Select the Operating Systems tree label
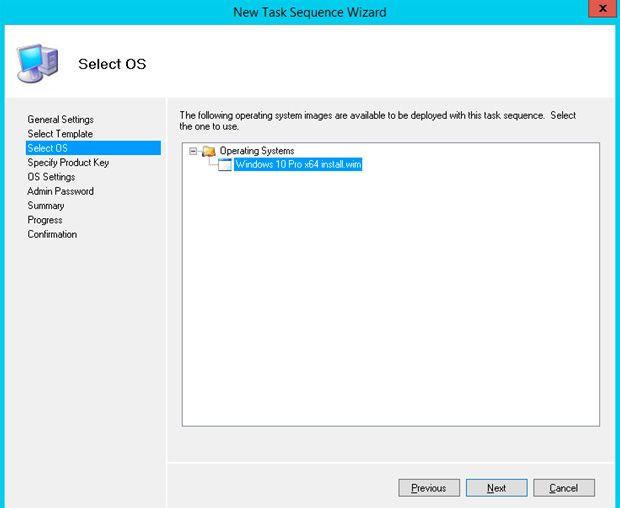 (x=257, y=151)
